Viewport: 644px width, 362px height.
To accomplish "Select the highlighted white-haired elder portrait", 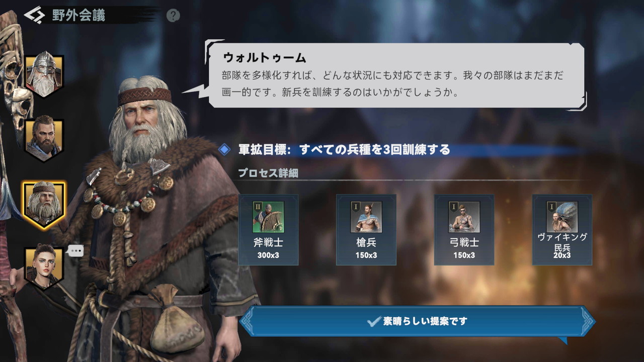I will coord(44,205).
